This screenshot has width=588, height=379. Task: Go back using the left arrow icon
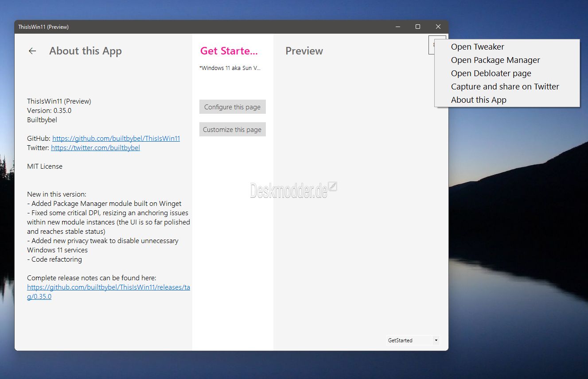point(32,51)
